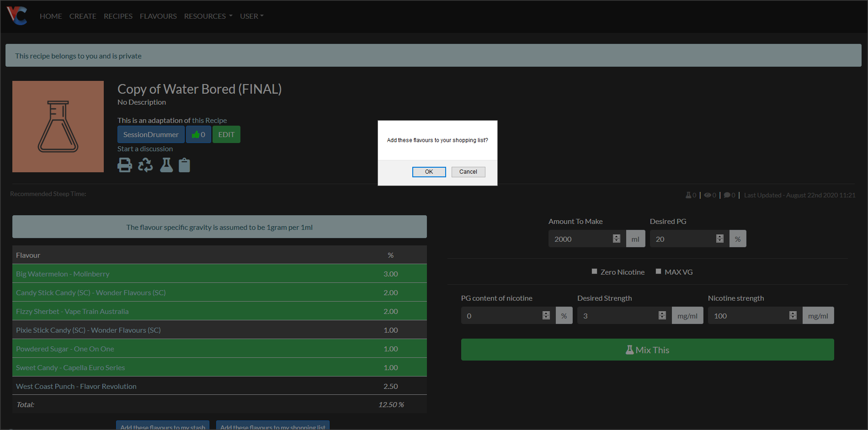Image resolution: width=868 pixels, height=430 pixels.
Task: Click the flask icon under the title
Action: point(166,165)
